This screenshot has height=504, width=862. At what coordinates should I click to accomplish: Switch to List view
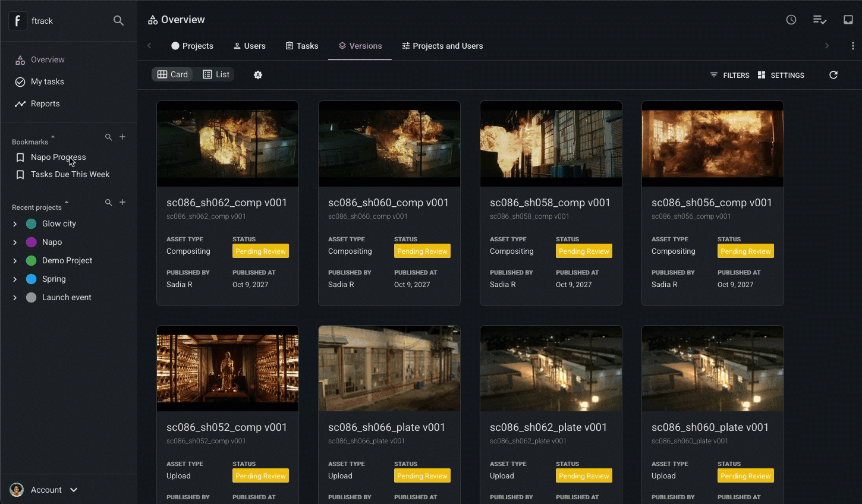click(x=216, y=74)
